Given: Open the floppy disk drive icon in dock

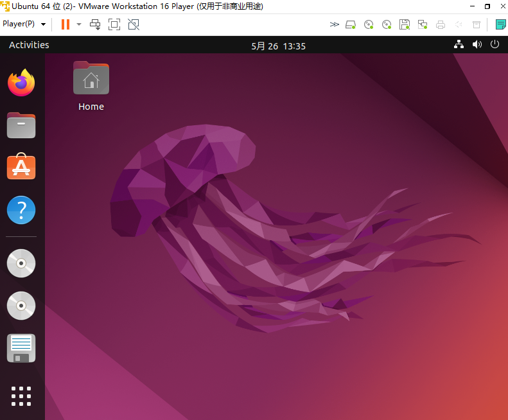Looking at the screenshot, I should 21,348.
